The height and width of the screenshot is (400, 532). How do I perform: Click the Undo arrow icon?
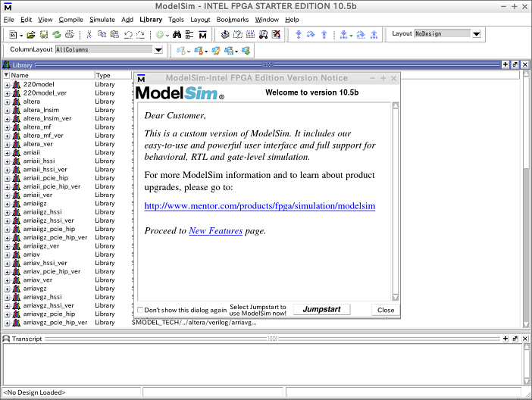128,35
